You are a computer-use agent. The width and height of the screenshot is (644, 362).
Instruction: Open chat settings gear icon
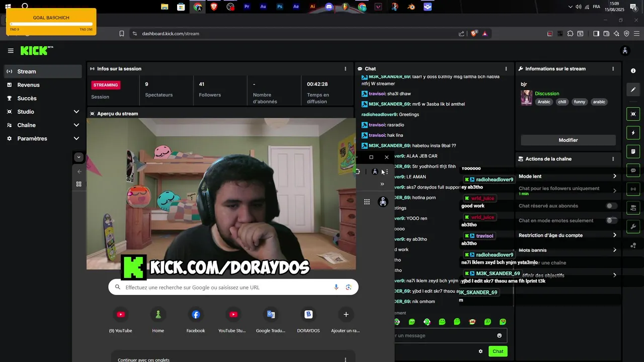point(480,351)
